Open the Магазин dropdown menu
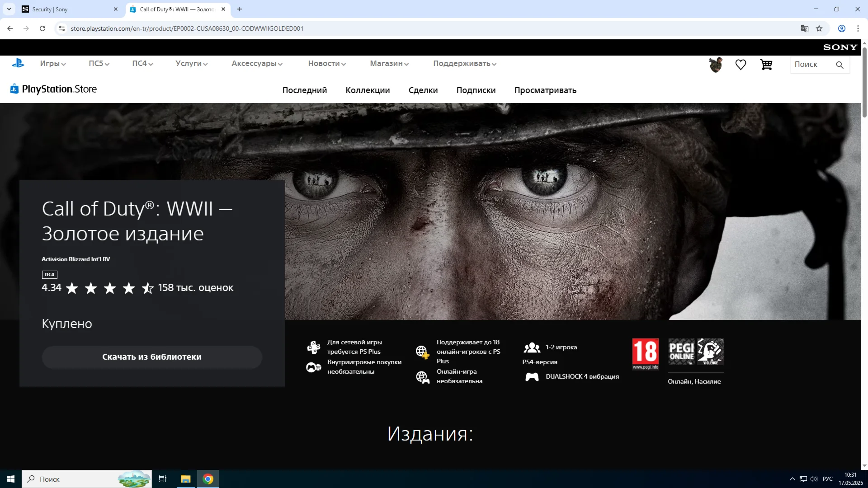This screenshot has width=868, height=488. (x=389, y=64)
